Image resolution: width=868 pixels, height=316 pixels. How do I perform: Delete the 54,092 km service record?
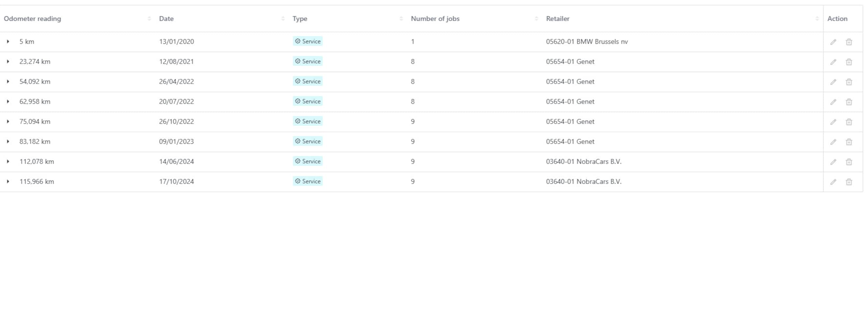pos(849,82)
